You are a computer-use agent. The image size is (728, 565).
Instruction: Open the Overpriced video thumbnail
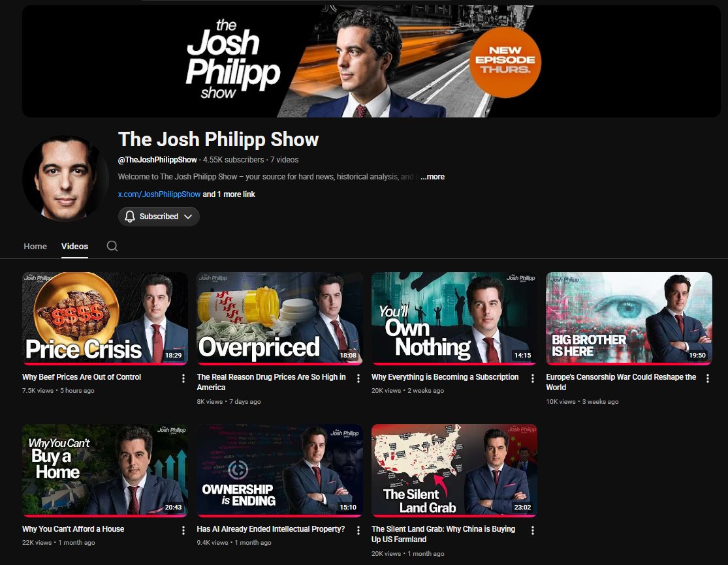pyautogui.click(x=279, y=318)
